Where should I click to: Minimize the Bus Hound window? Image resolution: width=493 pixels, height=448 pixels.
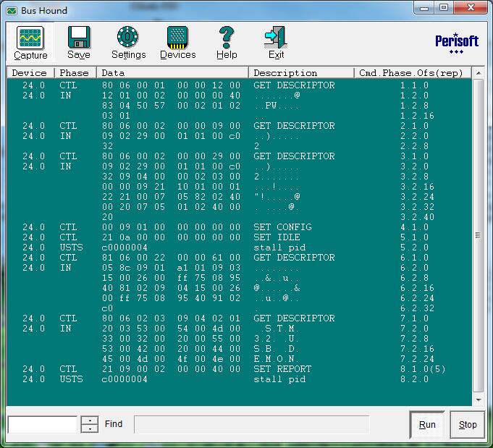(x=424, y=7)
